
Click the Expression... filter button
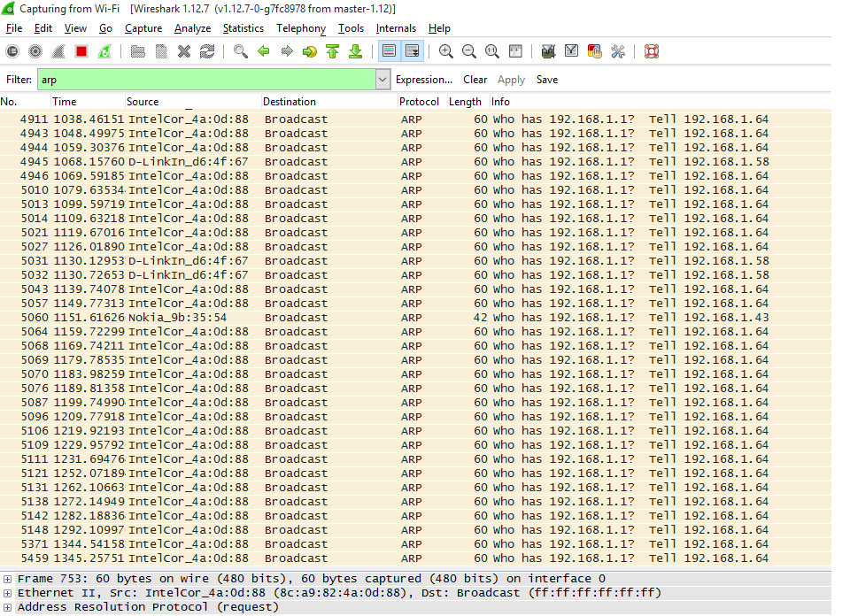pyautogui.click(x=424, y=80)
